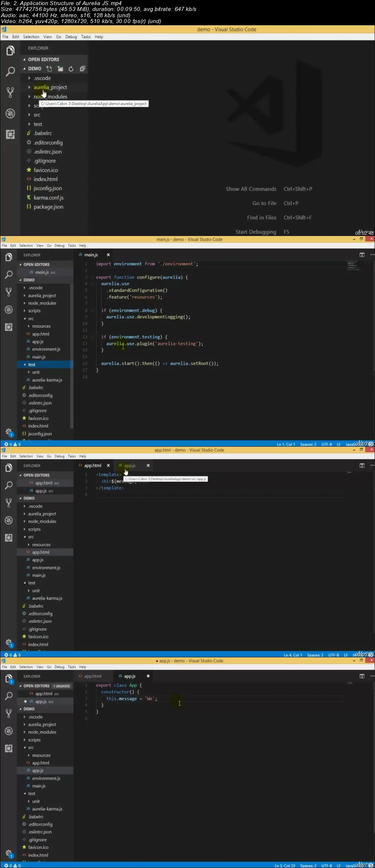Click Ln 3, Col 23 in app.js status bar
The width and height of the screenshot is (375, 868).
coord(285,865)
